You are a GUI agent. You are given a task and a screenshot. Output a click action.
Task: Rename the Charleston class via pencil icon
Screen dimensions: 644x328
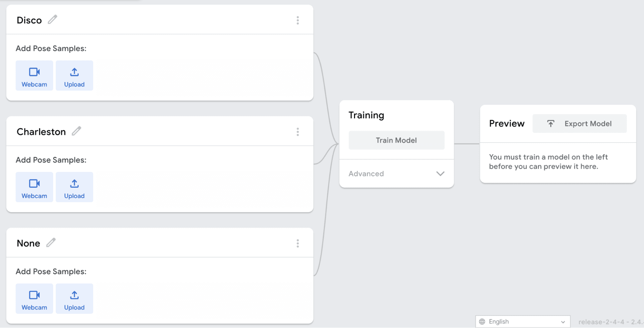(76, 131)
